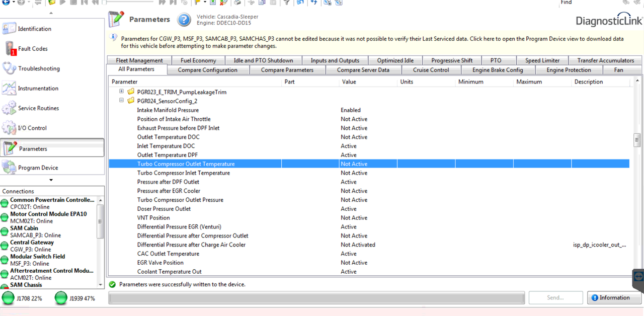Open the Engine Brake Config tab
644x316 pixels.
[x=498, y=70]
